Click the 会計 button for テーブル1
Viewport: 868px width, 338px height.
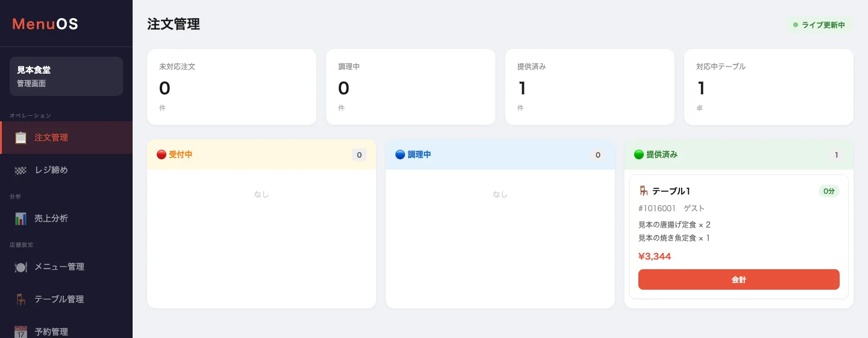click(x=739, y=279)
